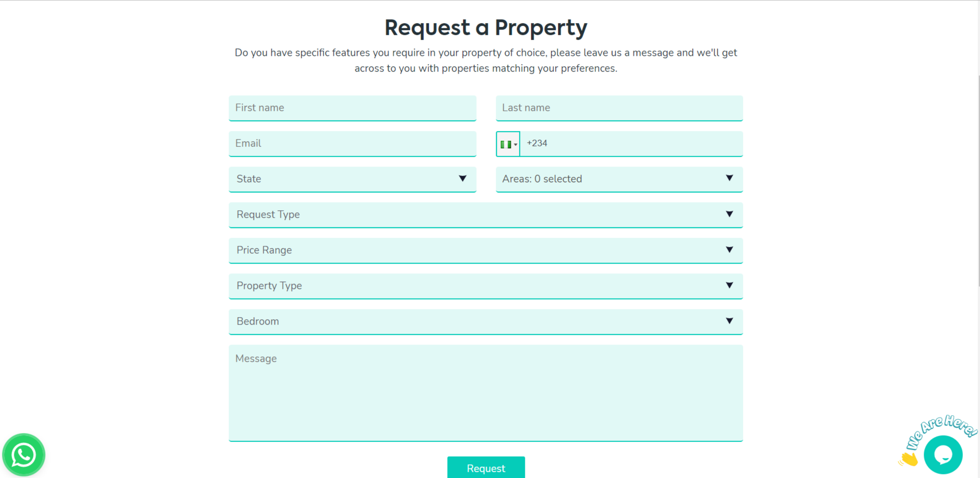Open the Areas selection dropdown
Image resolution: width=980 pixels, height=478 pixels.
point(619,179)
